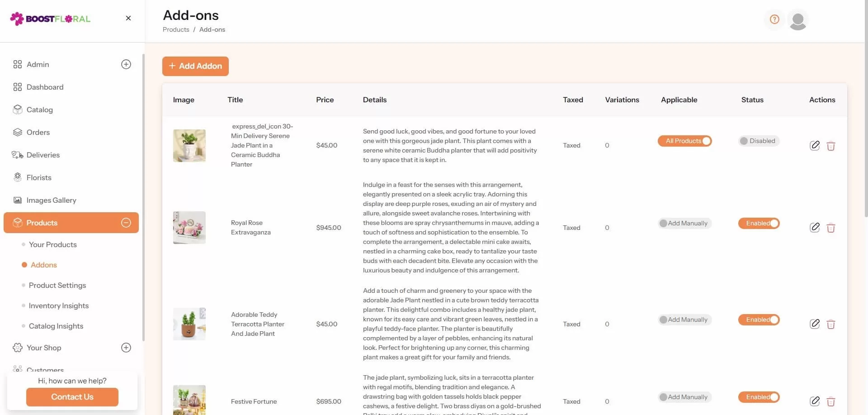Delete the Serene Jade Plant addon
Screen dimensions: 868x415
pos(831,146)
